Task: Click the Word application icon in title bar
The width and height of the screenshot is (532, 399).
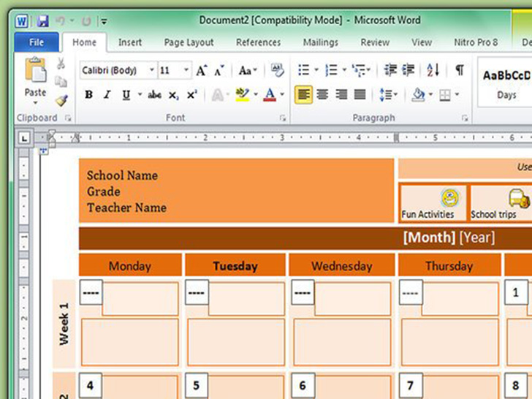Action: pyautogui.click(x=22, y=21)
